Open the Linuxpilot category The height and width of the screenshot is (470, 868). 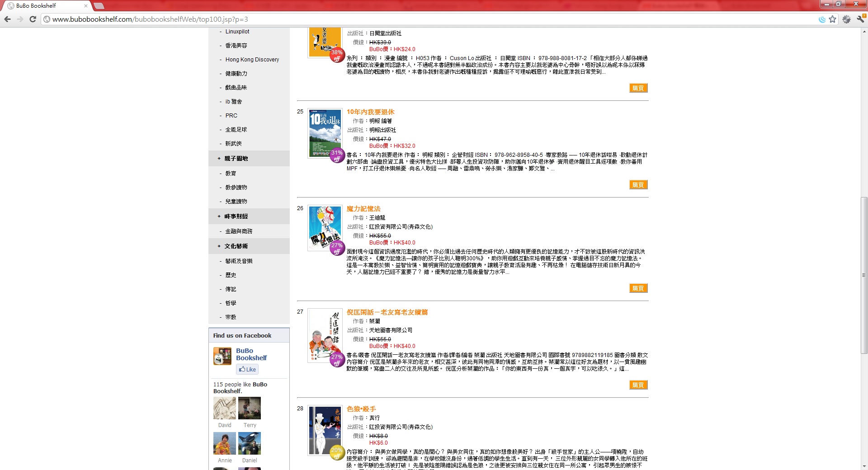coord(237,32)
